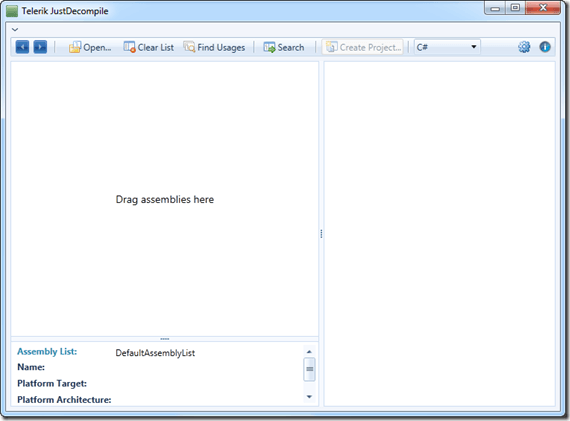Click the Platform Architecture: label
This screenshot has height=421, width=570.
64,400
